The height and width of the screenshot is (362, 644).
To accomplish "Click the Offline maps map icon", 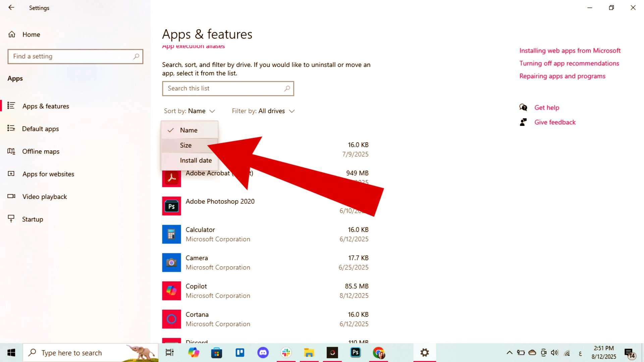I will (x=11, y=151).
